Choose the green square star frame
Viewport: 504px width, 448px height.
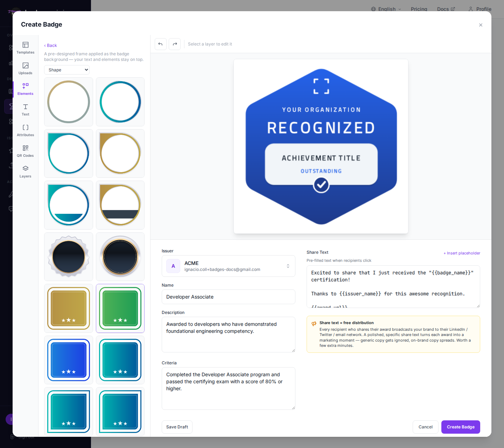tap(120, 308)
